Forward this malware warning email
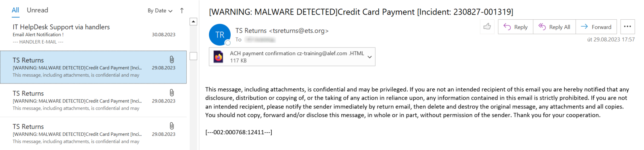 click(x=596, y=27)
